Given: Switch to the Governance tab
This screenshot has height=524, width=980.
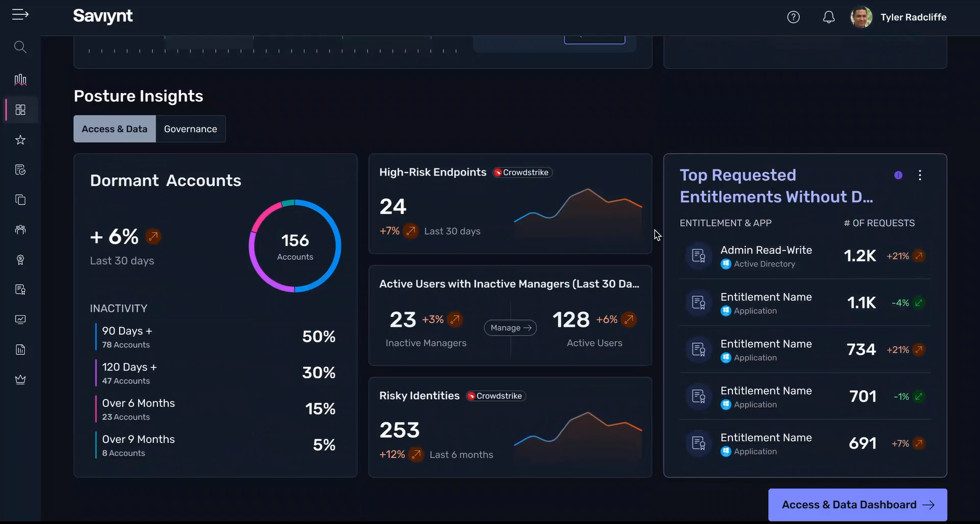Looking at the screenshot, I should click(190, 129).
